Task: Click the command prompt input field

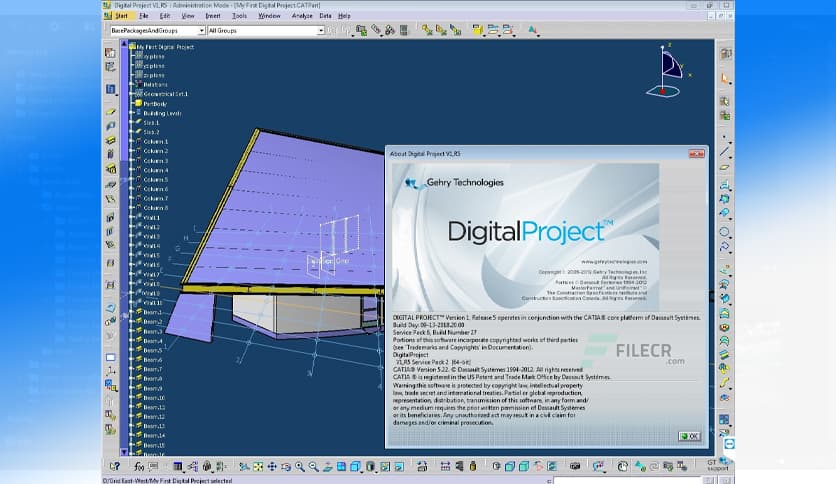Action: [x=626, y=481]
